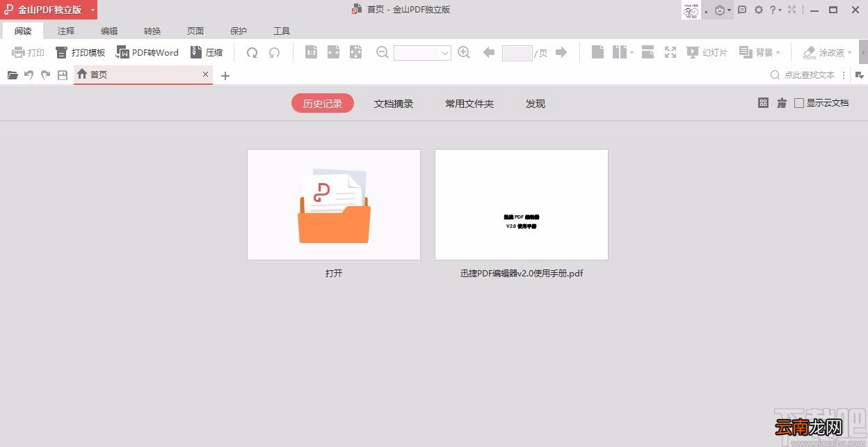Click the 背景 background tool
The image size is (868, 447).
pyautogui.click(x=756, y=52)
